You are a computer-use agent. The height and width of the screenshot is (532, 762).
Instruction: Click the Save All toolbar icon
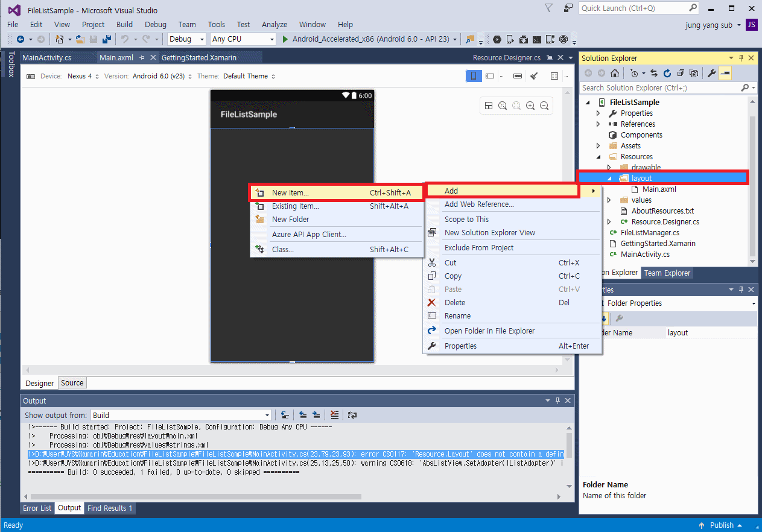point(107,39)
